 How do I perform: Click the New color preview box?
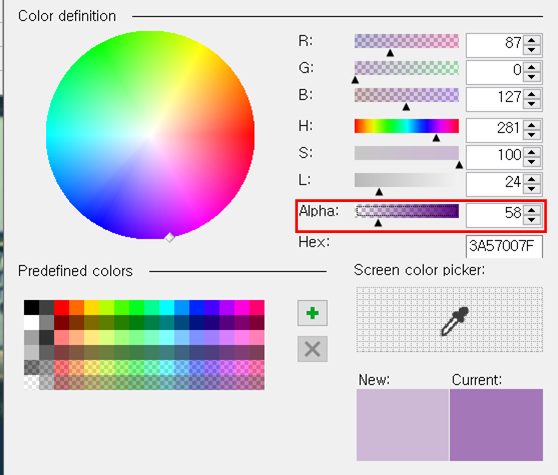pyautogui.click(x=403, y=425)
